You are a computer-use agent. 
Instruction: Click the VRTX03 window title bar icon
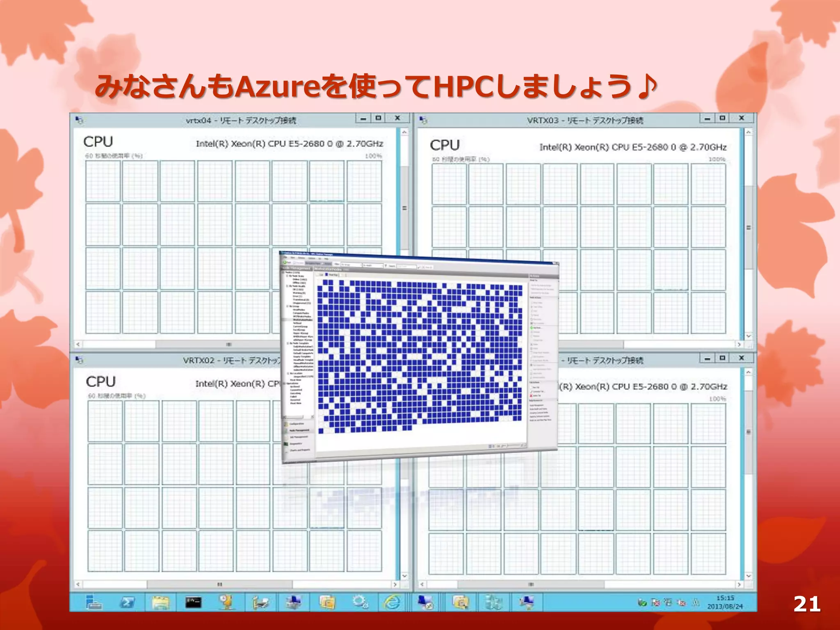(423, 120)
